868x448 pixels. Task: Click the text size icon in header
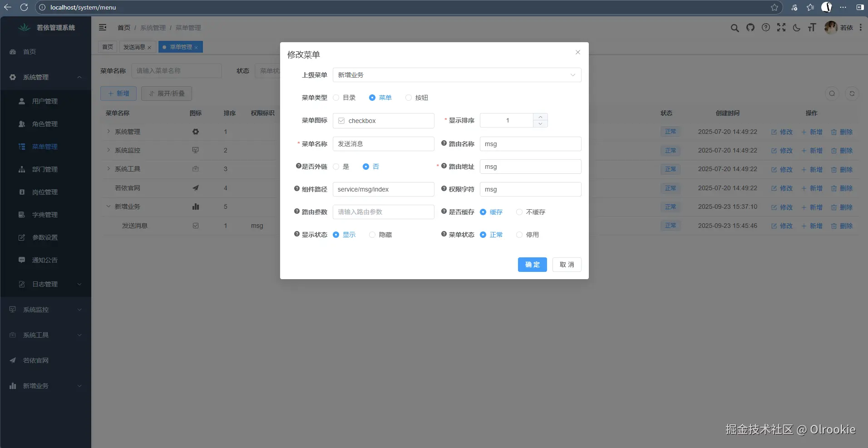tap(812, 28)
